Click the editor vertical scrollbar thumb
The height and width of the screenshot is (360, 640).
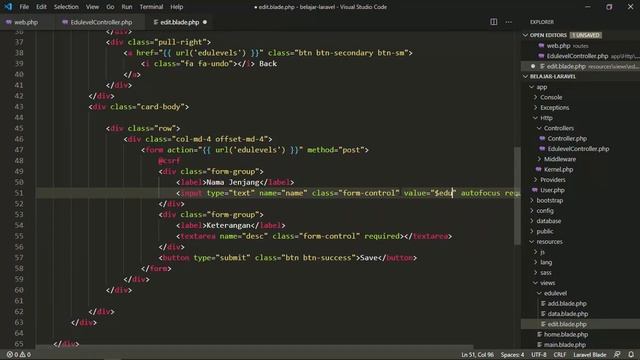coord(517,196)
